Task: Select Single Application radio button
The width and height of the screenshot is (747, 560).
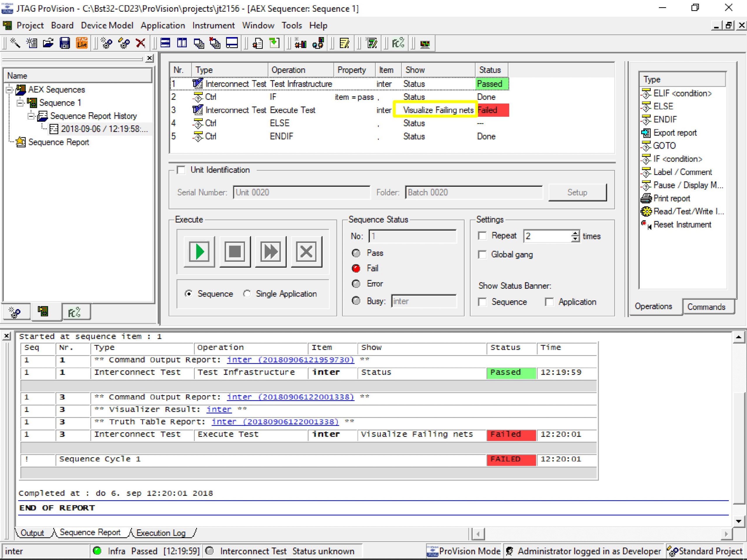Action: (247, 294)
